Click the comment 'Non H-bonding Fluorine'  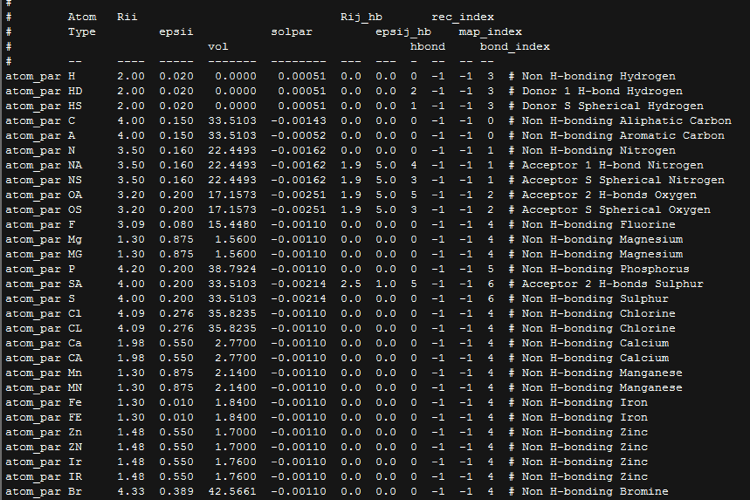[x=598, y=225]
